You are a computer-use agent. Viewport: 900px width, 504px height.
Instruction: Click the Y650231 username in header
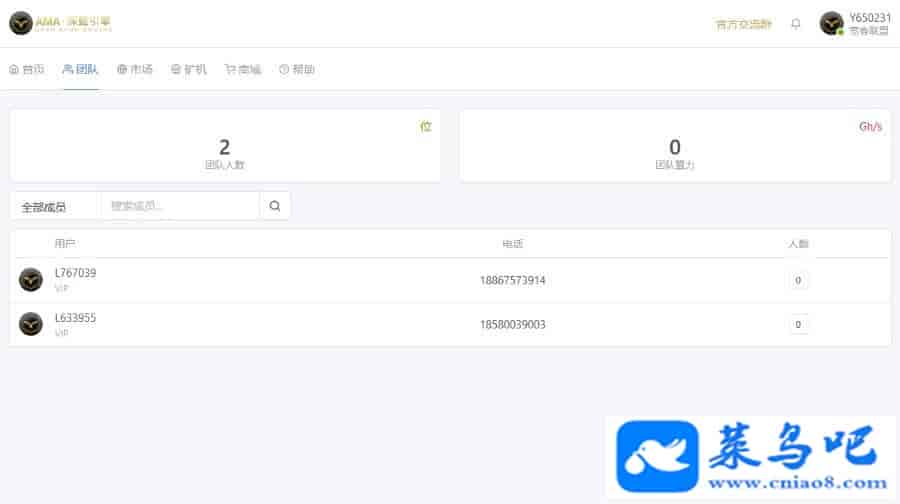pyautogui.click(x=870, y=18)
